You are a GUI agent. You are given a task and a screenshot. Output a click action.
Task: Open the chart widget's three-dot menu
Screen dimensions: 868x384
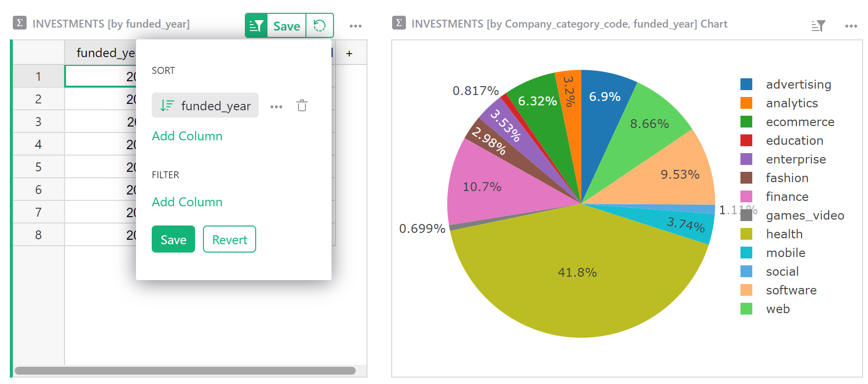pos(851,26)
